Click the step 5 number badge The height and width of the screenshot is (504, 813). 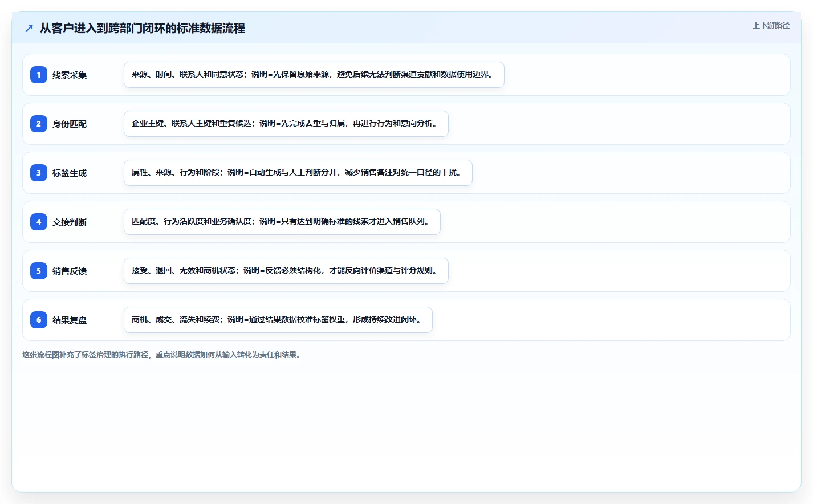pos(39,271)
